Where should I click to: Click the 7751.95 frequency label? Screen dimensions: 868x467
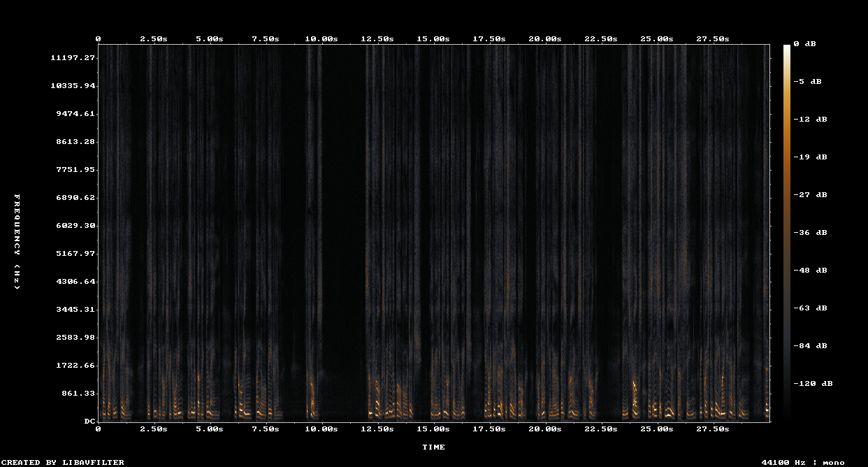pos(75,169)
